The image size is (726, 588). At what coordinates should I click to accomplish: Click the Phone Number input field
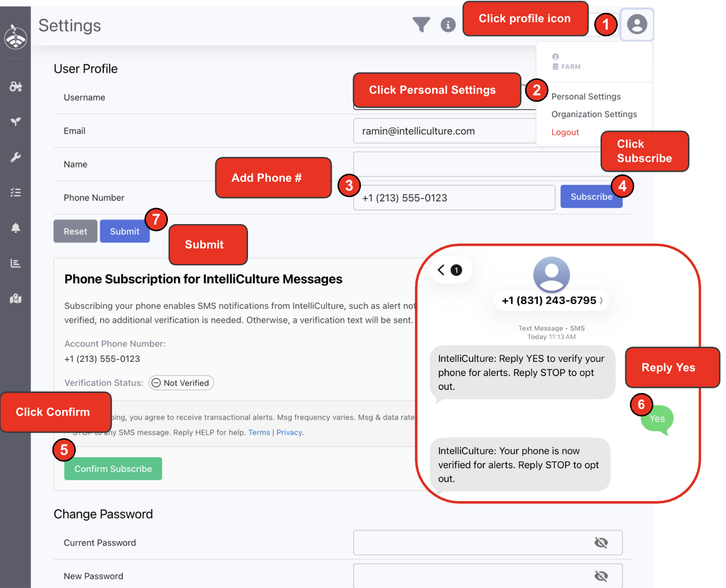454,198
